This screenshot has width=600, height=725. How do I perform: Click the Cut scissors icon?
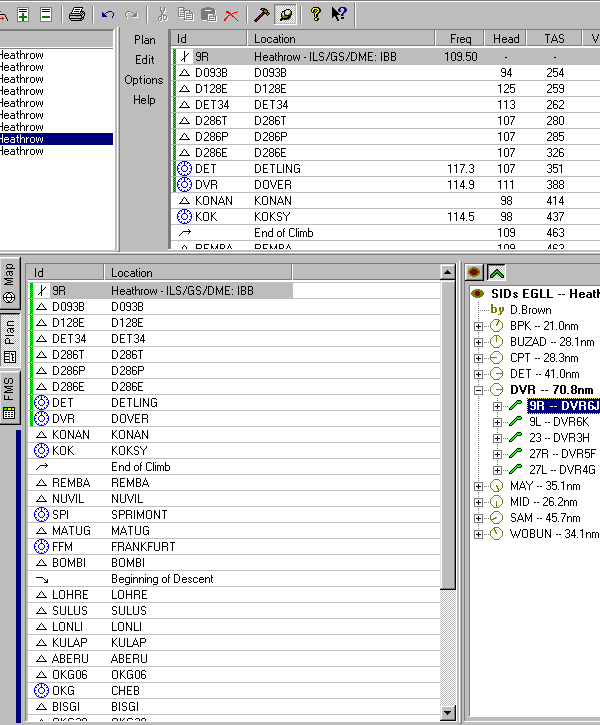[x=161, y=14]
